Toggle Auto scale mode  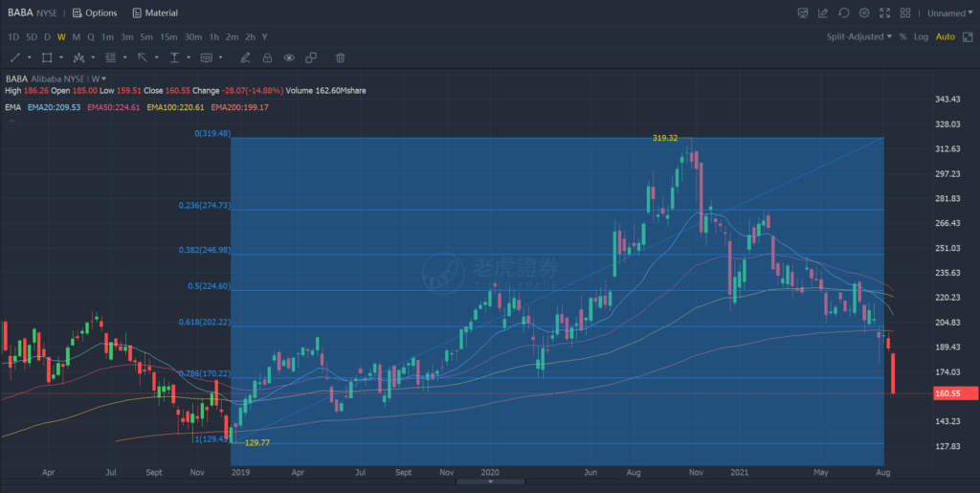945,37
